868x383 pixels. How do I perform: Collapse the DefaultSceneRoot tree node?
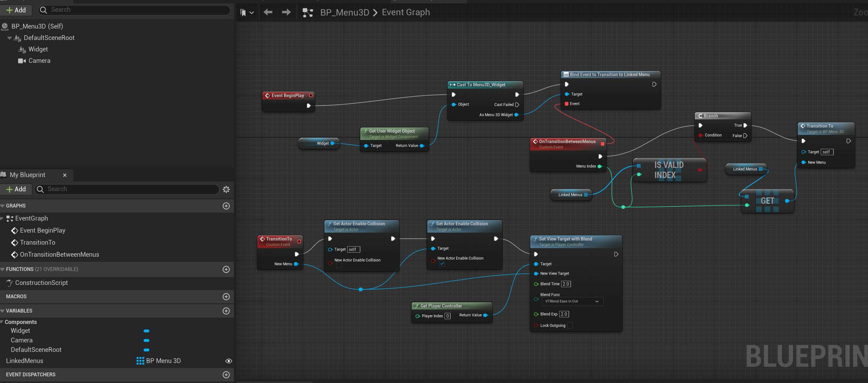(x=10, y=38)
